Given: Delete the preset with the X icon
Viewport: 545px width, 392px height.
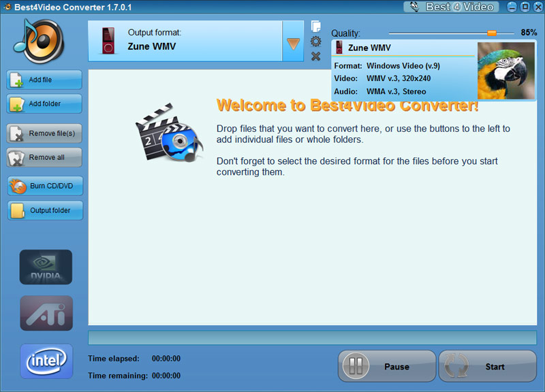Looking at the screenshot, I should pos(315,56).
